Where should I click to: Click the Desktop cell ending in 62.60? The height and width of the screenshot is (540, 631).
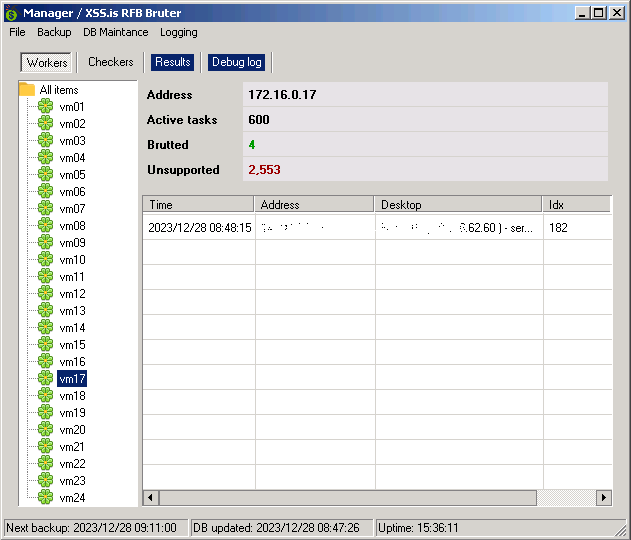[x=458, y=228]
